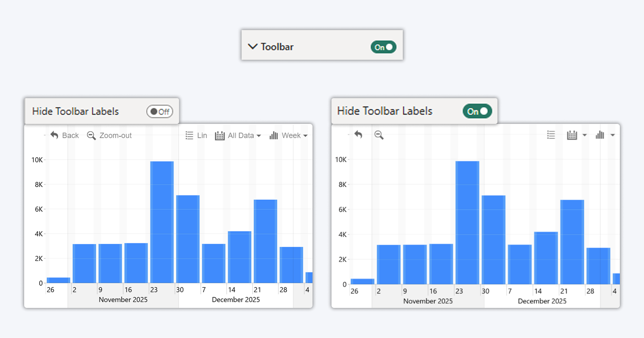Click Zoom-out magnifier in labeled toolbar

click(91, 135)
